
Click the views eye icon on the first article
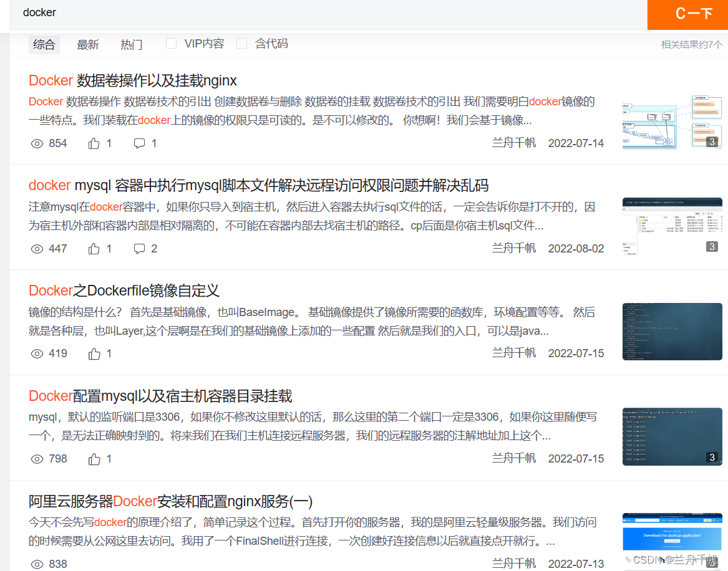[x=37, y=143]
